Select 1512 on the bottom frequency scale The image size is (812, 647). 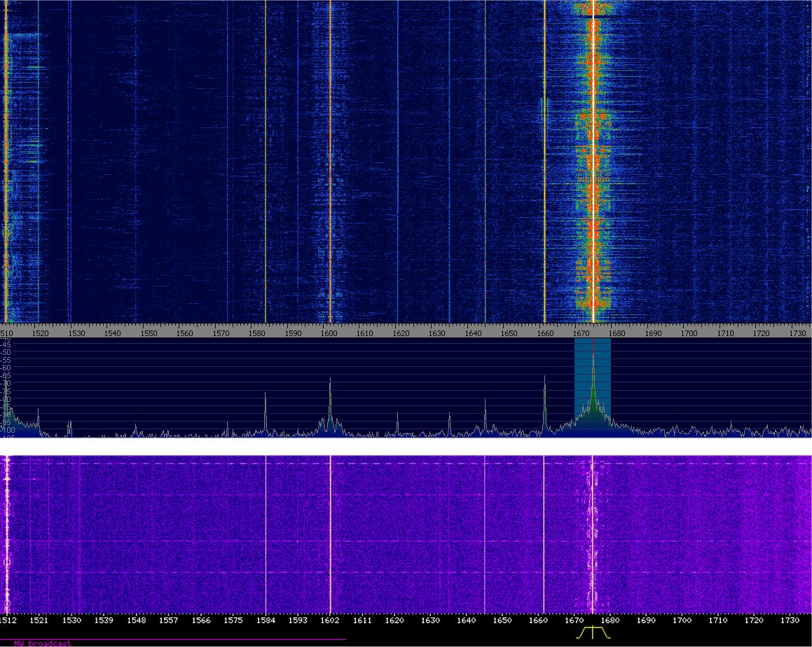coord(8,620)
